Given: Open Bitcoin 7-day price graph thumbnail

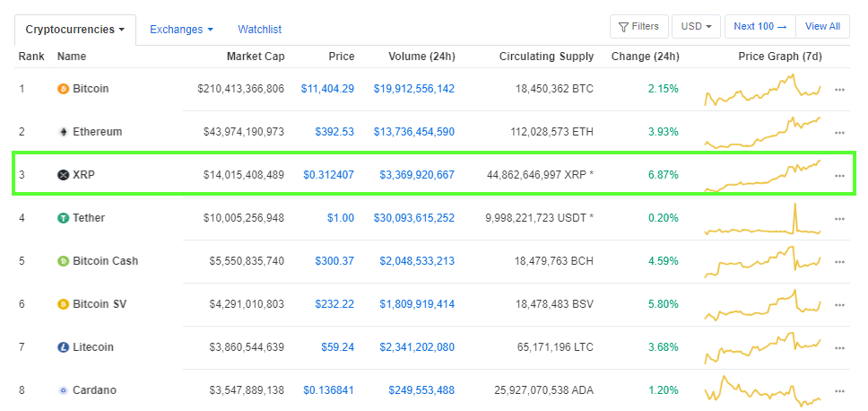Looking at the screenshot, I should click(763, 90).
